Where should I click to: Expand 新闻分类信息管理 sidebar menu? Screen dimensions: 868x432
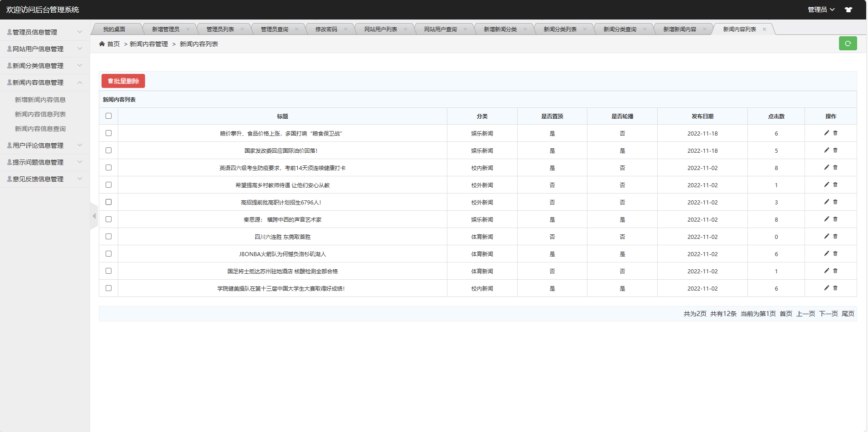click(45, 66)
